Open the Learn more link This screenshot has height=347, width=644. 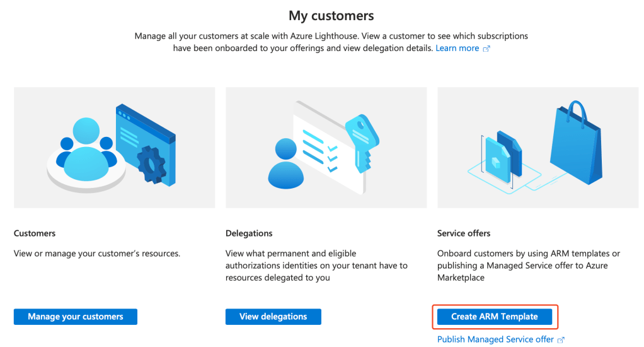[x=457, y=49]
